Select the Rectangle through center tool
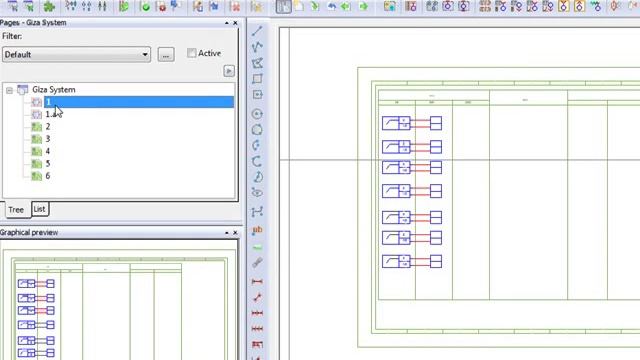640x360 pixels. 257,95
